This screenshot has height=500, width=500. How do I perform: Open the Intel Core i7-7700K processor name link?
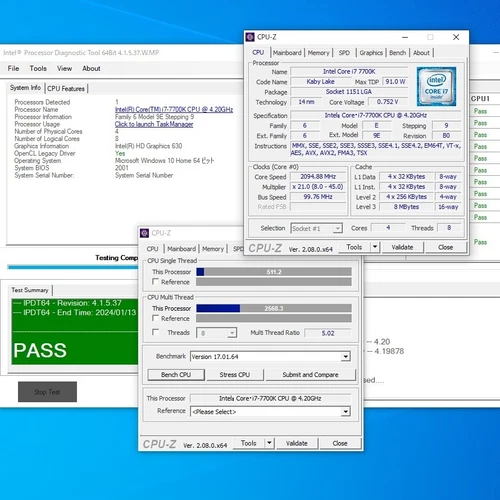(174, 109)
